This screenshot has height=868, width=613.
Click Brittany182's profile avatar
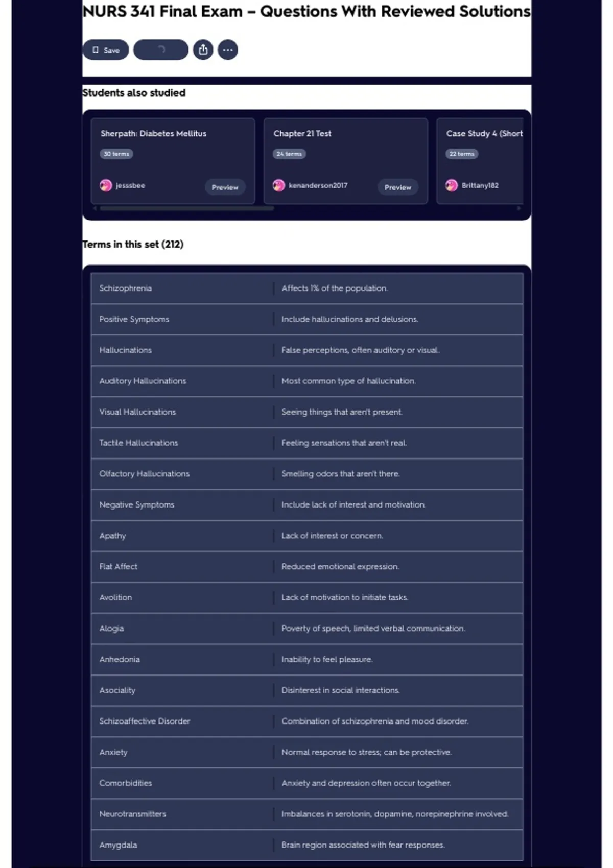(x=452, y=185)
